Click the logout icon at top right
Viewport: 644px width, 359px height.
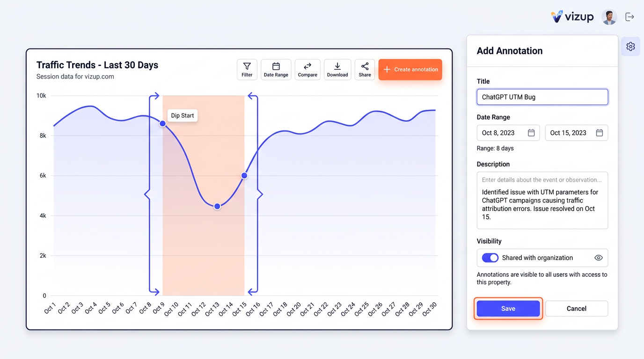pyautogui.click(x=630, y=17)
